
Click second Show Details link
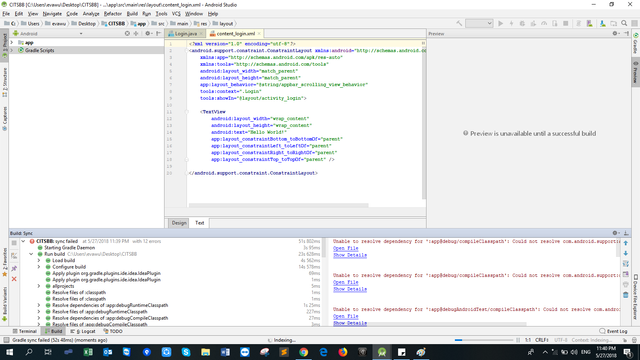point(350,289)
